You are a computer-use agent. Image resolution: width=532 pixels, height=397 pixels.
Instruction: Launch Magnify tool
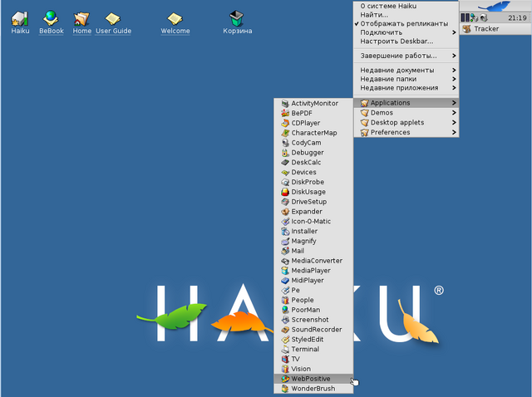click(x=313, y=241)
